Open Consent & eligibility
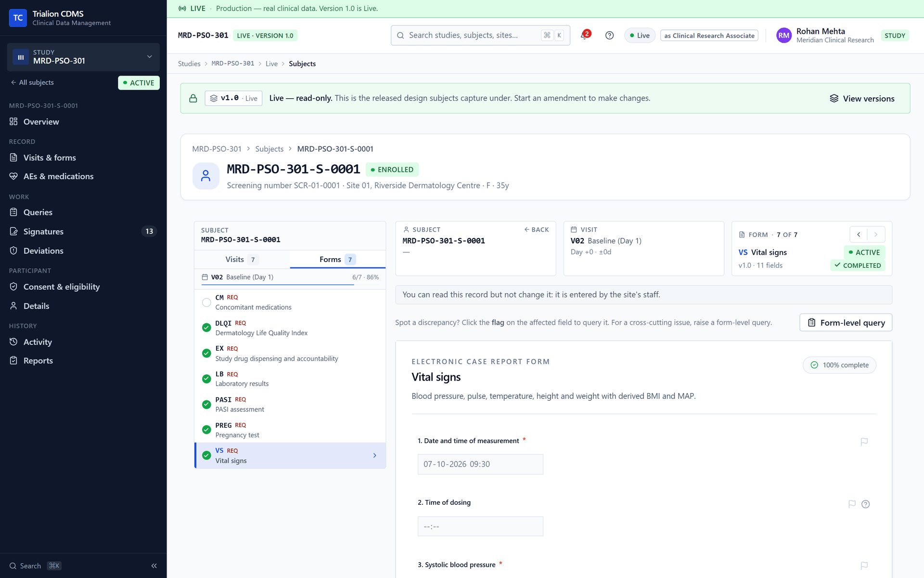 [x=83, y=287]
